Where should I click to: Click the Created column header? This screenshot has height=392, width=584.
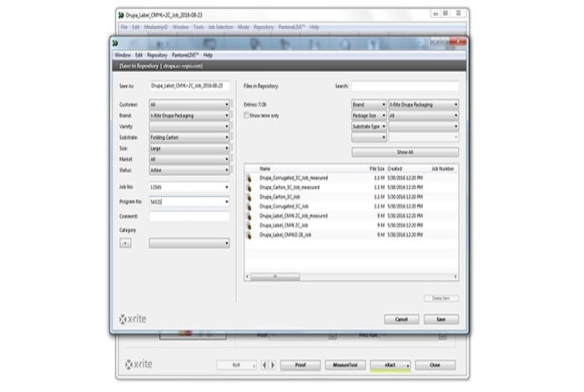(395, 169)
